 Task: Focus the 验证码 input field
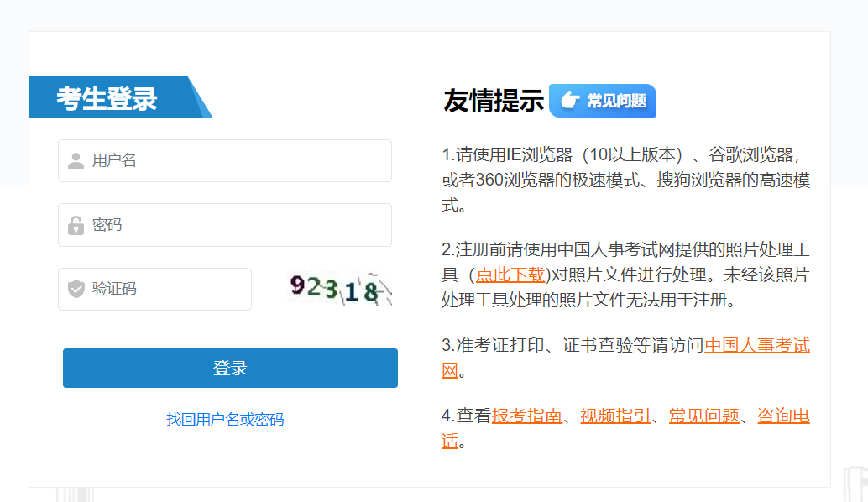168,289
